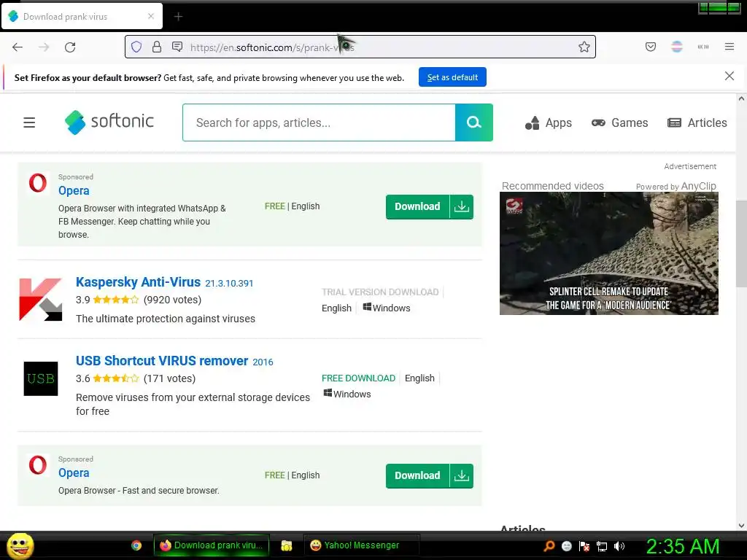Screen dimensions: 747x560
Task: Click the Opera logo in the second sponsored card
Action: click(x=38, y=465)
